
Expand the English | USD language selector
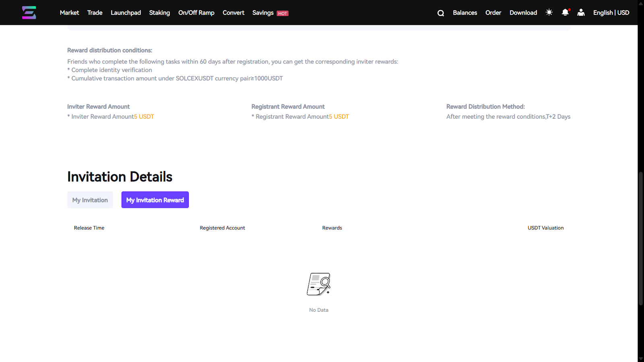coord(611,12)
